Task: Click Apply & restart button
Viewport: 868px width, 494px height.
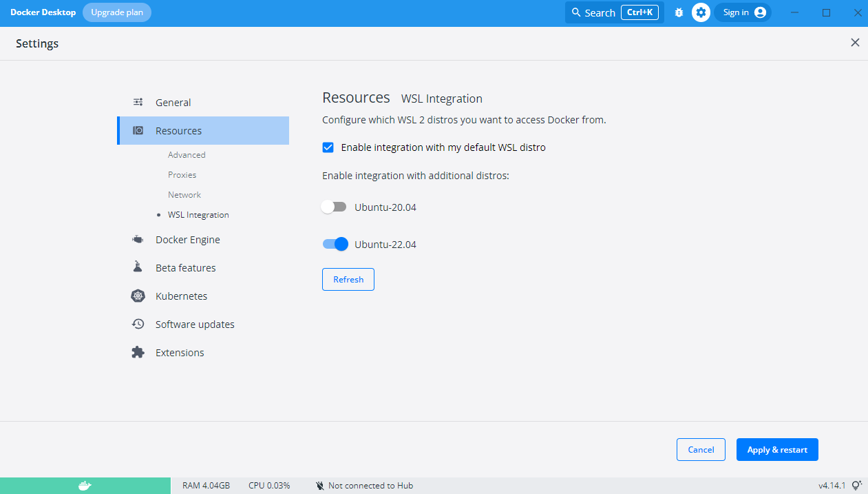Action: click(777, 449)
